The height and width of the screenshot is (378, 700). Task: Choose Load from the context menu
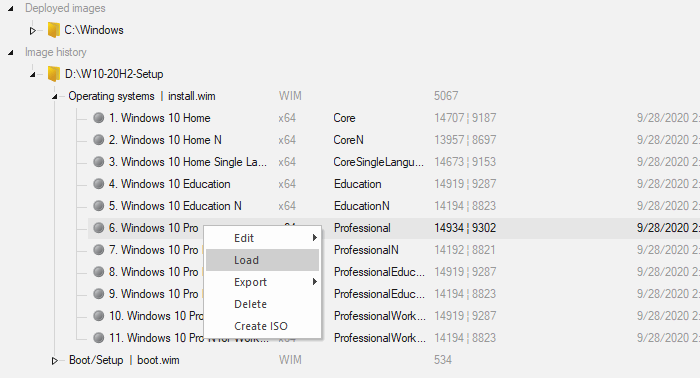262,260
